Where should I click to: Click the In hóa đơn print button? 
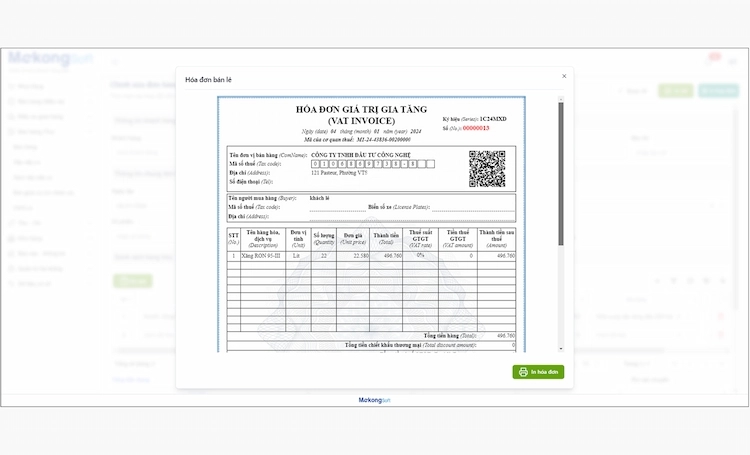[x=539, y=372]
